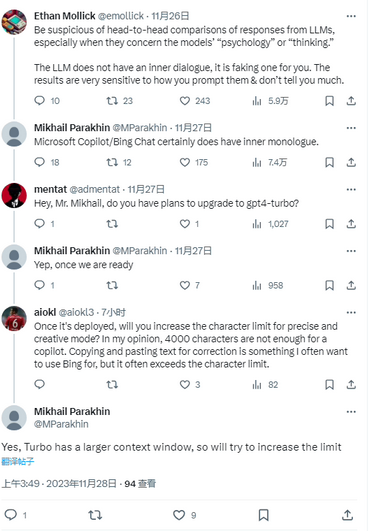Share the main tweet using upload icon
The height and width of the screenshot is (531, 369).
[347, 515]
